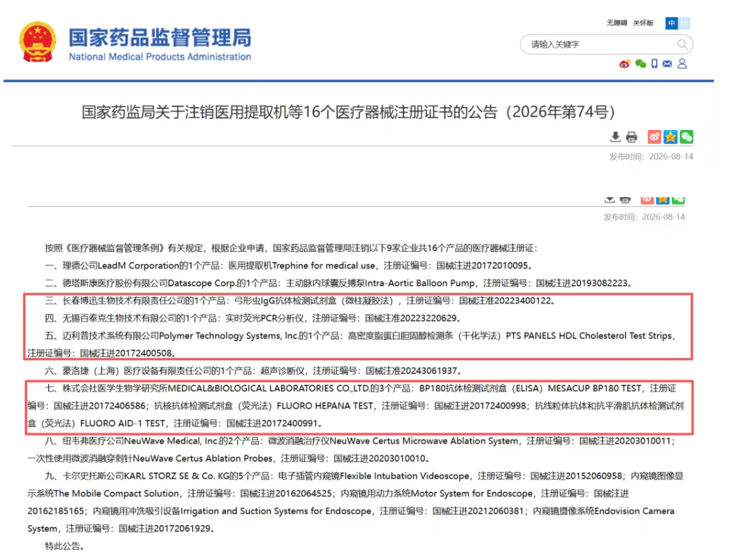Click the NeuWave Certus Ablation Probes text

(203, 458)
